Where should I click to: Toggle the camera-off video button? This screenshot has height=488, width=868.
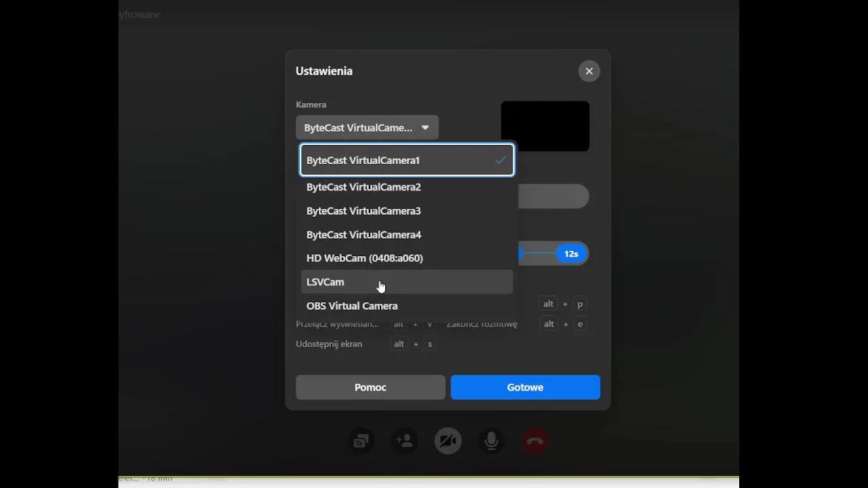tap(448, 441)
